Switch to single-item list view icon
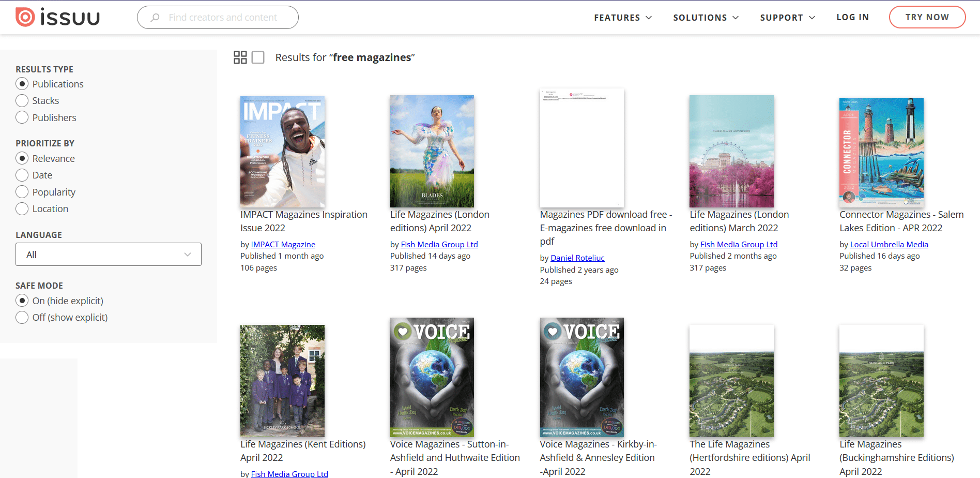The height and width of the screenshot is (478, 980). pos(258,57)
